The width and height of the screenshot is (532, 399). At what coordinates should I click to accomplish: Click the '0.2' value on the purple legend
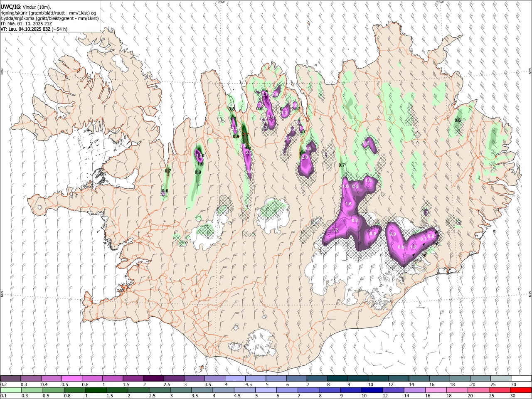click(3, 384)
